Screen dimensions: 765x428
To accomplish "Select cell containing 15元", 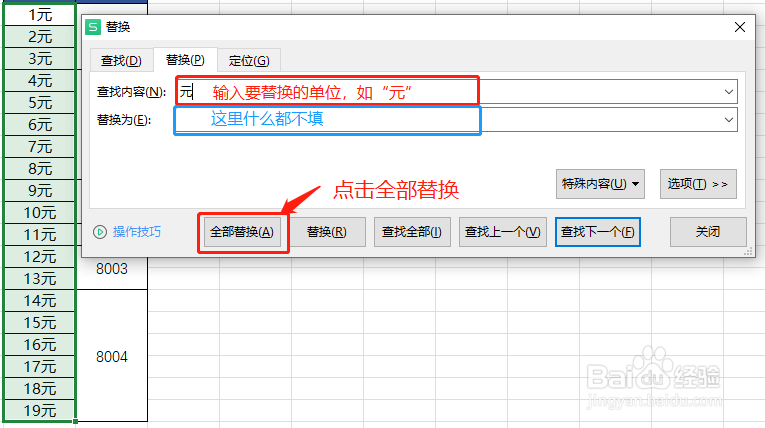I will [40, 323].
